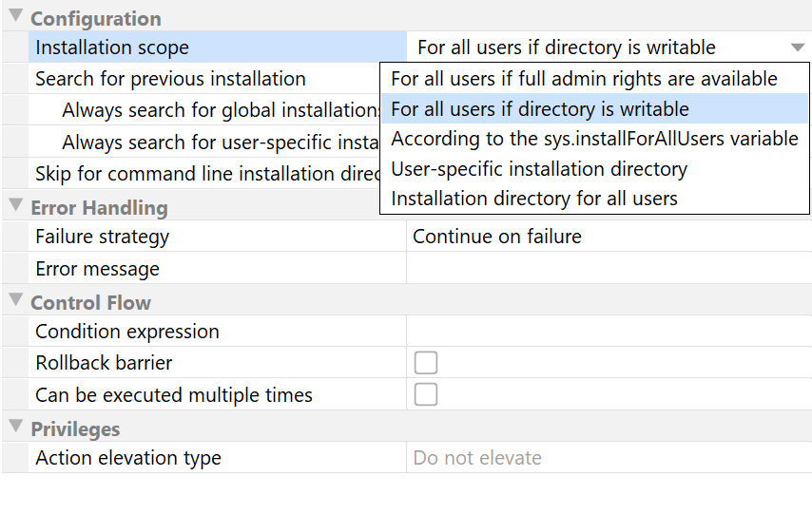The image size is (812, 514).
Task: Choose 'Installation directory for all users'
Action: coord(534,199)
